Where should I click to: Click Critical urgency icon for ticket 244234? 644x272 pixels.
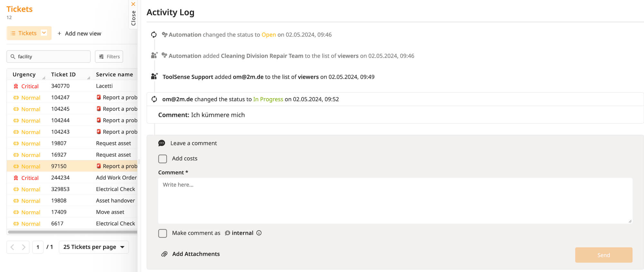coord(16,178)
